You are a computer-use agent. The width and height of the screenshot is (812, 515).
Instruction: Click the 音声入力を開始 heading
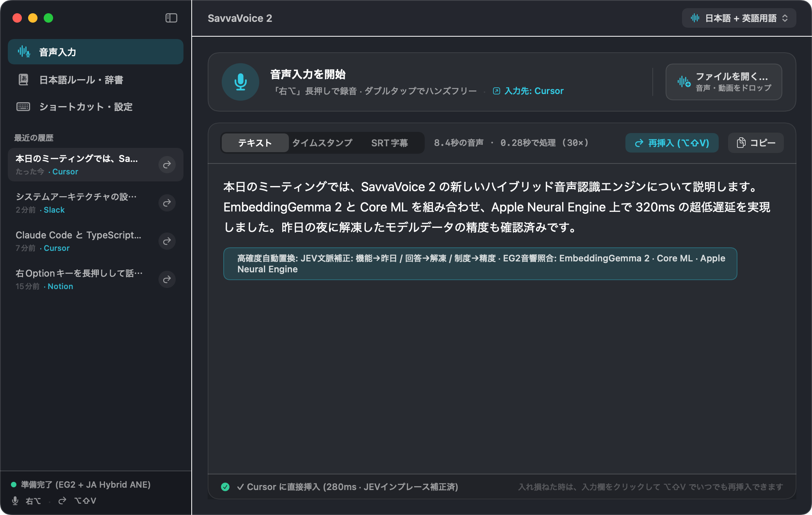click(x=308, y=74)
